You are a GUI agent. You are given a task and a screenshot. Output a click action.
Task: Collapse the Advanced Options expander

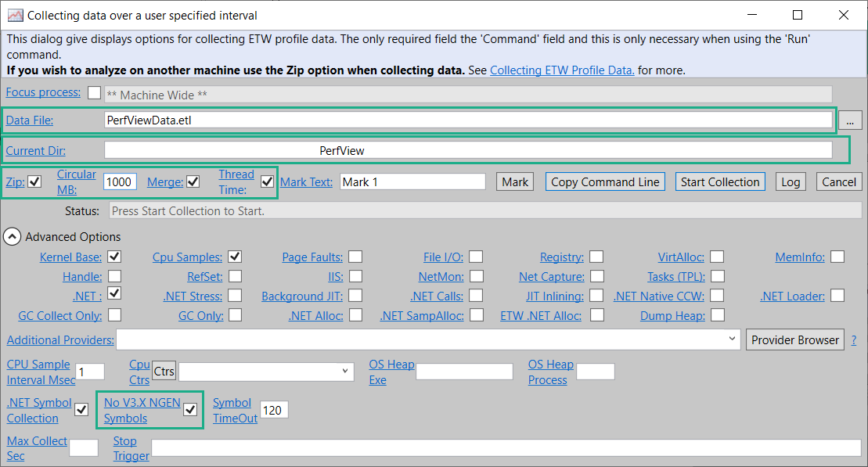13,236
